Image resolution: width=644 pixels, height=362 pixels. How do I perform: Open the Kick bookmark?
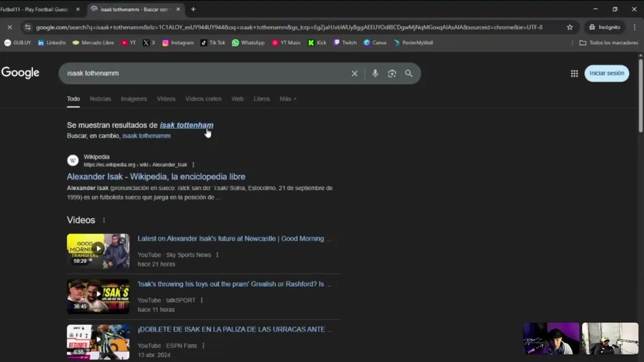[317, 43]
